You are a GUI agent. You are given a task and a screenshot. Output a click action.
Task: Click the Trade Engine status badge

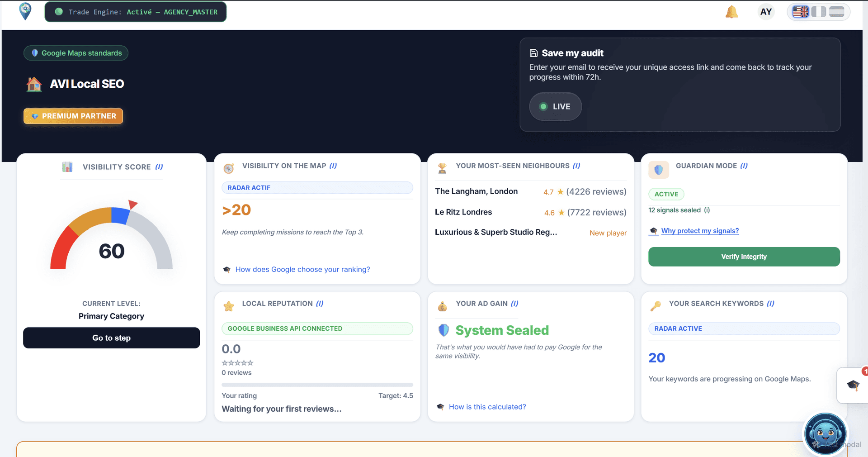pyautogui.click(x=136, y=12)
